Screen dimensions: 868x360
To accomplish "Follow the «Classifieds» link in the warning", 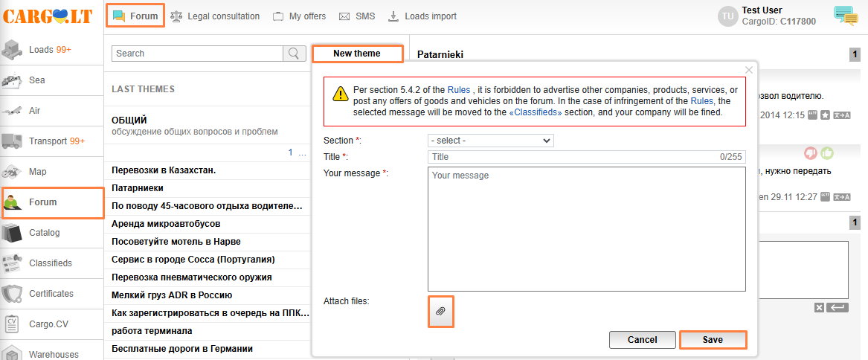I will tap(535, 112).
